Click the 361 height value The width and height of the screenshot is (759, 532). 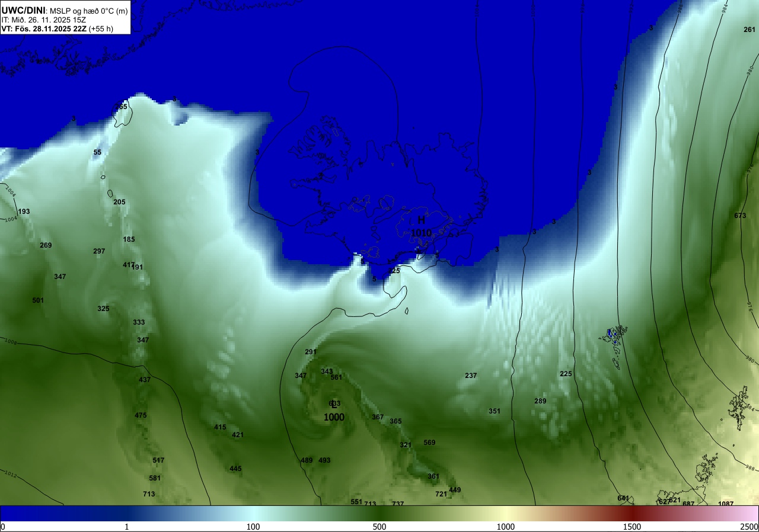click(433, 476)
